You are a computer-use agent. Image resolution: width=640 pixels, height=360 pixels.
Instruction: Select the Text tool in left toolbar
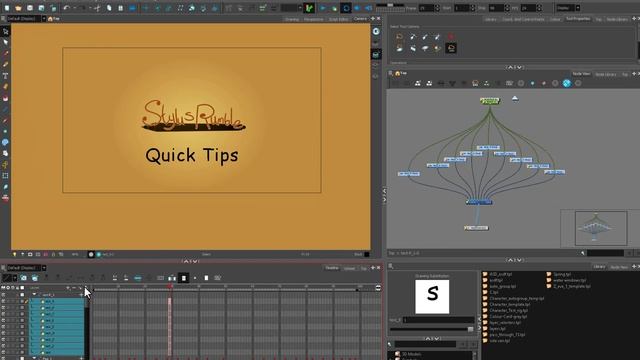pos(5,76)
